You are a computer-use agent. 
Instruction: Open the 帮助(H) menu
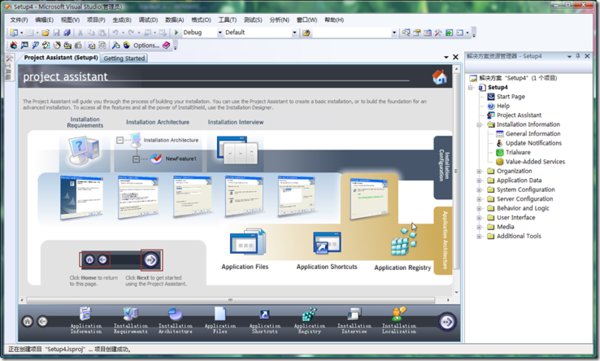click(x=334, y=20)
